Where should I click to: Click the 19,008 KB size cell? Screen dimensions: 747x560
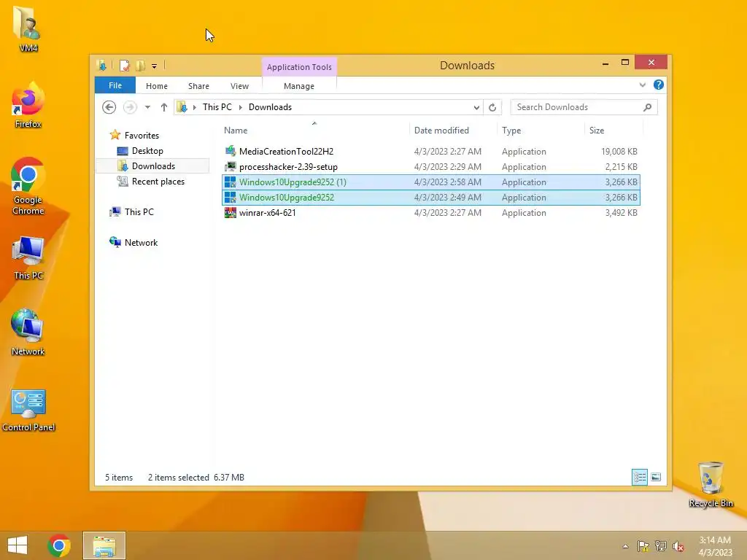pos(619,152)
